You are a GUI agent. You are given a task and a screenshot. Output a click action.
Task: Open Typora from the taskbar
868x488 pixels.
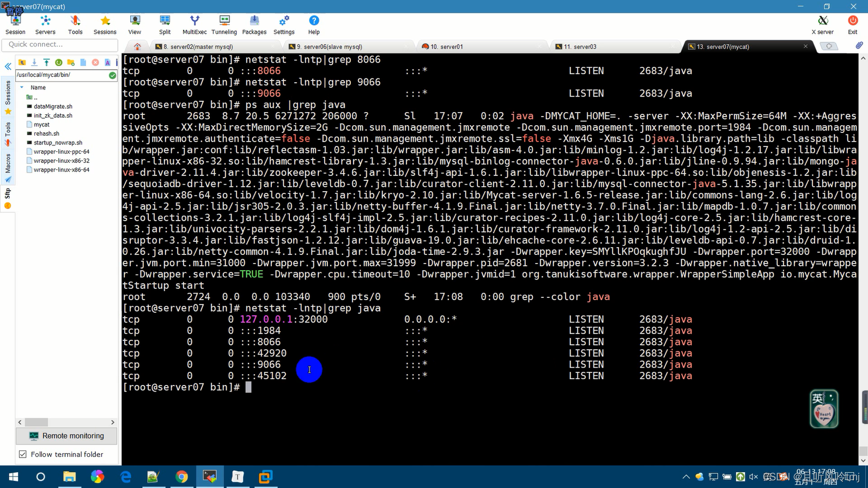238,477
